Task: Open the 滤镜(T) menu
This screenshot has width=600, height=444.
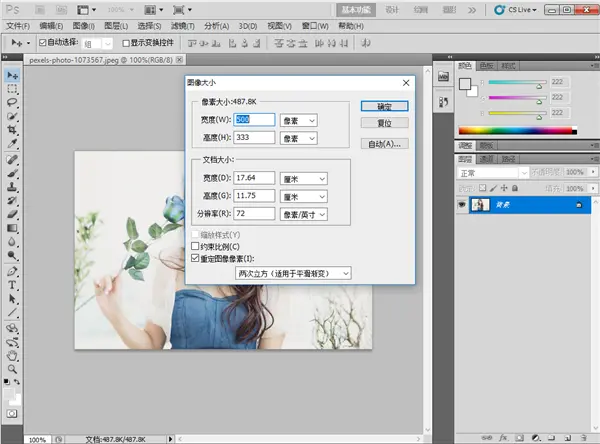Action: 183,26
